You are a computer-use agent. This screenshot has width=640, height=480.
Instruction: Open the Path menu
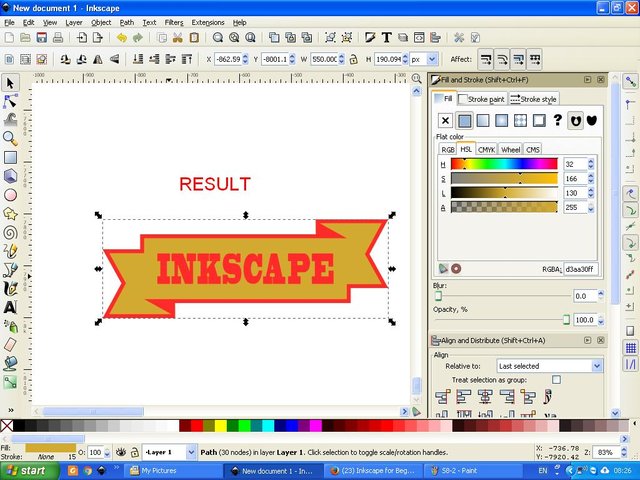127,22
